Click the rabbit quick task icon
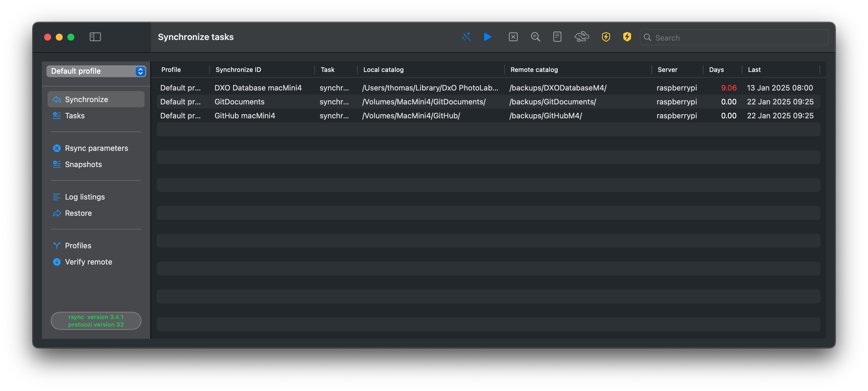Image resolution: width=868 pixels, height=391 pixels. click(581, 37)
